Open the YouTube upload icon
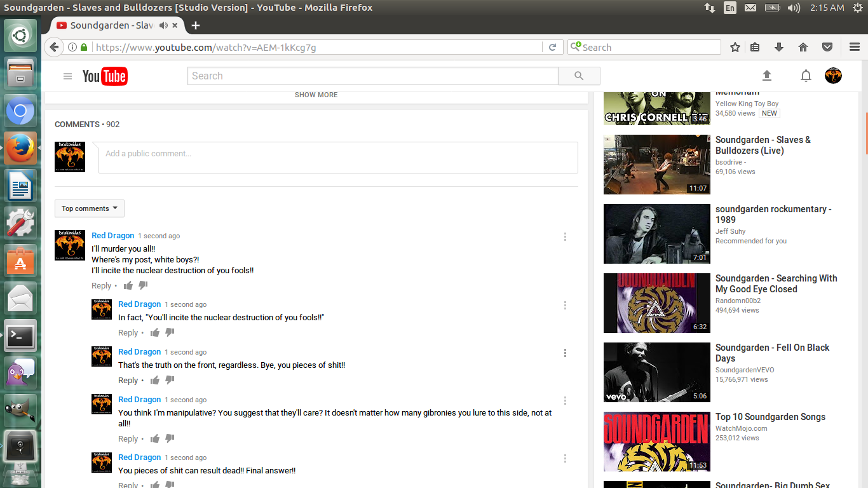This screenshot has width=868, height=488. (x=767, y=76)
